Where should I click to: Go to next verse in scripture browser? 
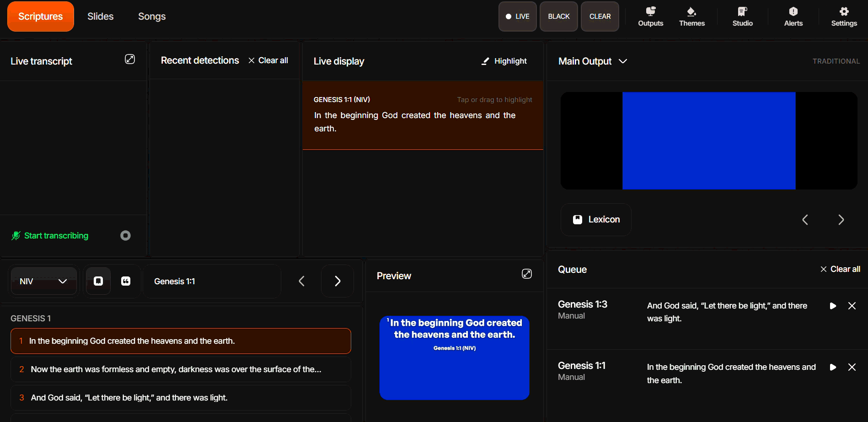coord(338,281)
